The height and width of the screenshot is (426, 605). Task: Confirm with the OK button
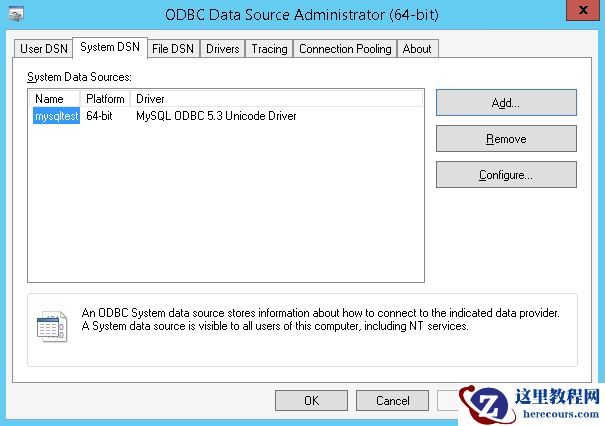[x=311, y=401]
